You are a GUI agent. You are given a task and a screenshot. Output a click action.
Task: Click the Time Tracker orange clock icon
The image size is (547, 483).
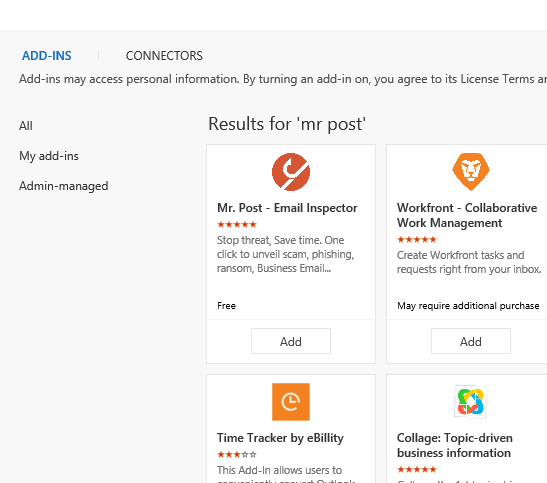[291, 402]
